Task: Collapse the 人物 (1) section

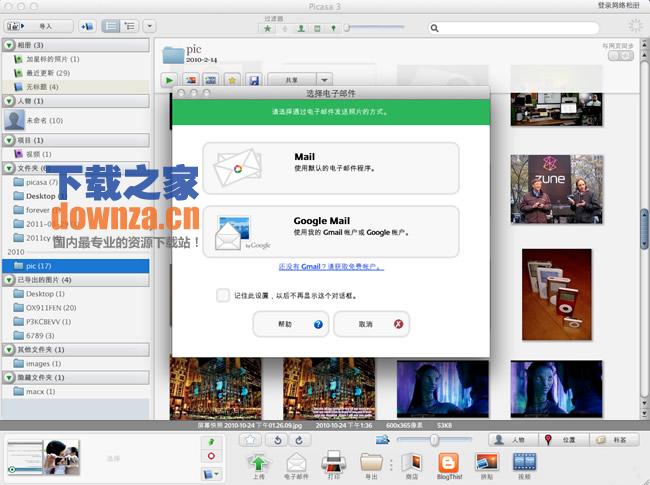Action: 9,101
